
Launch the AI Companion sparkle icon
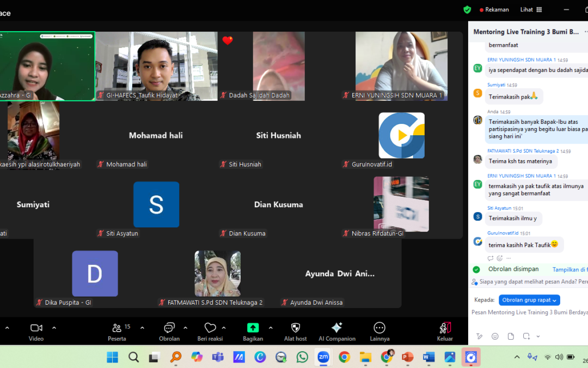tap(337, 328)
